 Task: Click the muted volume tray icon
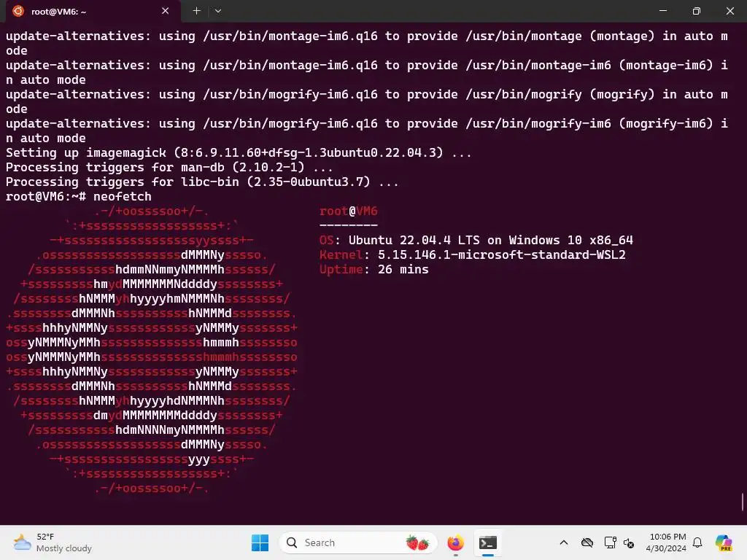click(x=629, y=542)
